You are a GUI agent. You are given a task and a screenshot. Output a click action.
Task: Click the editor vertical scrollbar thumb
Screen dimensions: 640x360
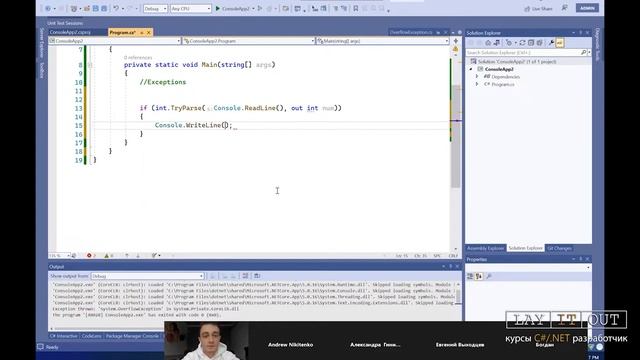pyautogui.click(x=456, y=137)
